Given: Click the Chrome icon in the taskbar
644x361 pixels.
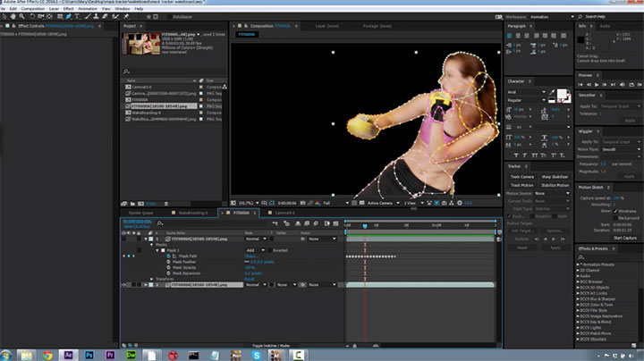Looking at the screenshot, I should pyautogui.click(x=48, y=354).
